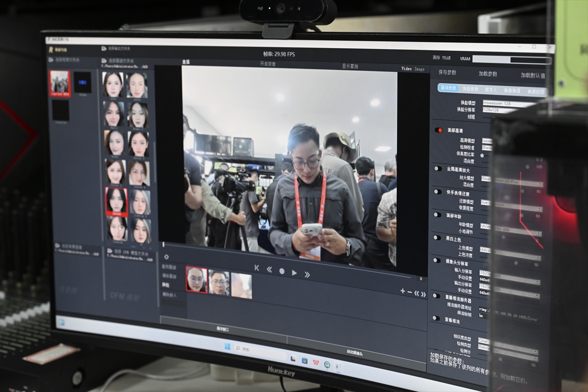Select the red-outlined detected face thumbnail below preview
Image resolution: width=588 pixels, height=392 pixels.
point(196,280)
